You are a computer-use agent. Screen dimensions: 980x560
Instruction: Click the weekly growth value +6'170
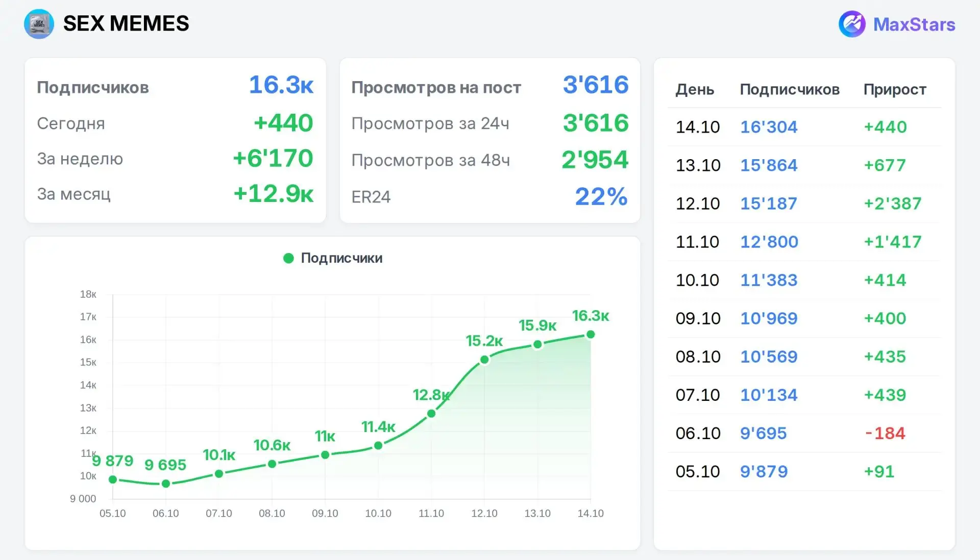273,158
